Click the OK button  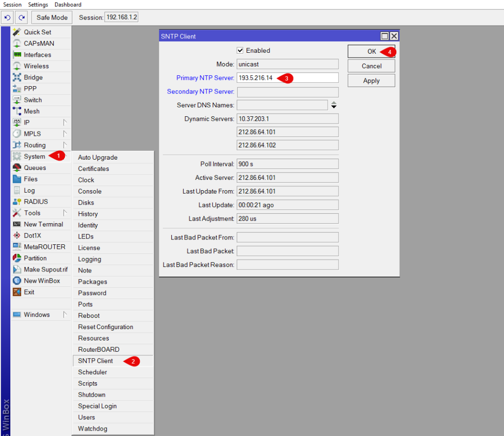coord(371,52)
